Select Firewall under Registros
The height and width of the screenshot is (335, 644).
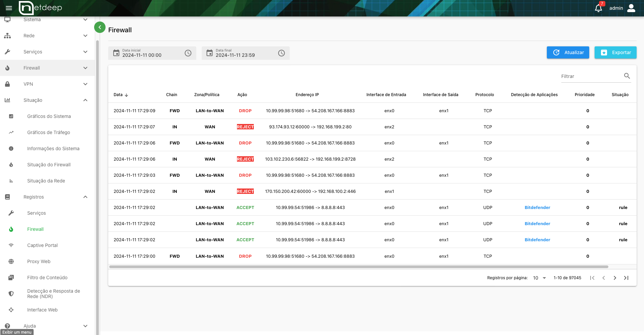point(35,229)
